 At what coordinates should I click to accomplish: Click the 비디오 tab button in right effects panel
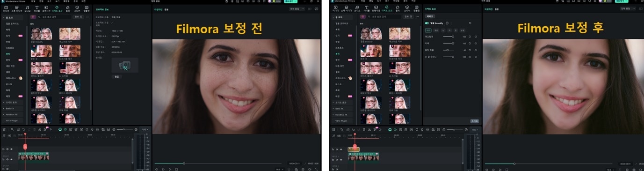[x=430, y=16]
